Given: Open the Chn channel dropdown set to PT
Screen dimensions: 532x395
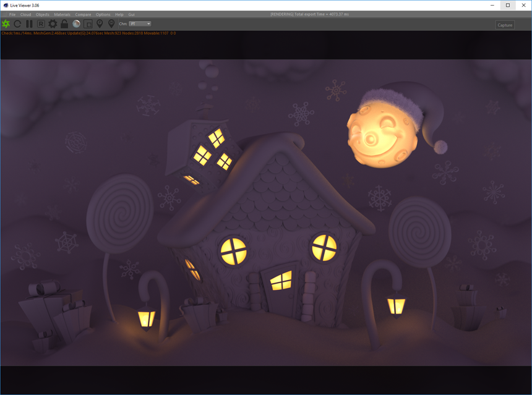Looking at the screenshot, I should click(x=140, y=23).
